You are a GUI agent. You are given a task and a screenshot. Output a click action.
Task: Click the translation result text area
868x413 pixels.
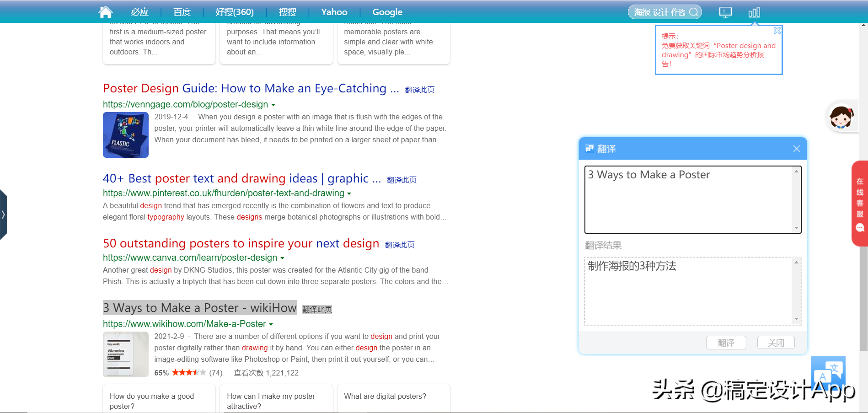click(688, 291)
